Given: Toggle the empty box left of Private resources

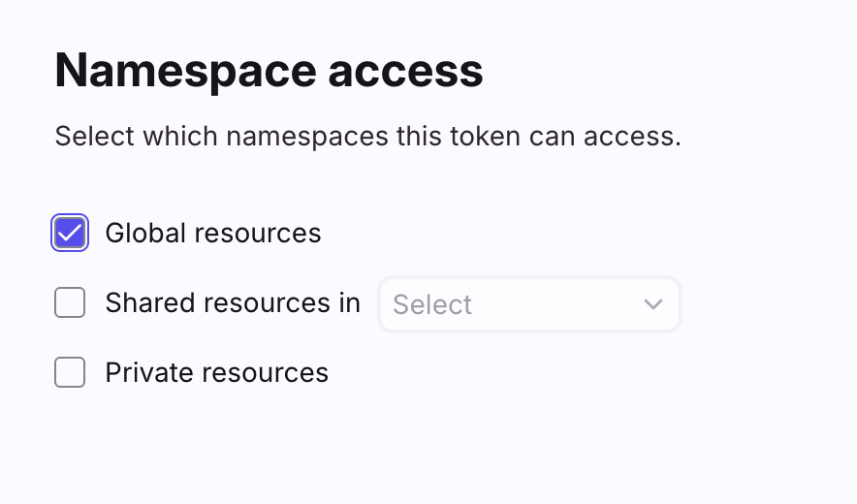Looking at the screenshot, I should [70, 372].
